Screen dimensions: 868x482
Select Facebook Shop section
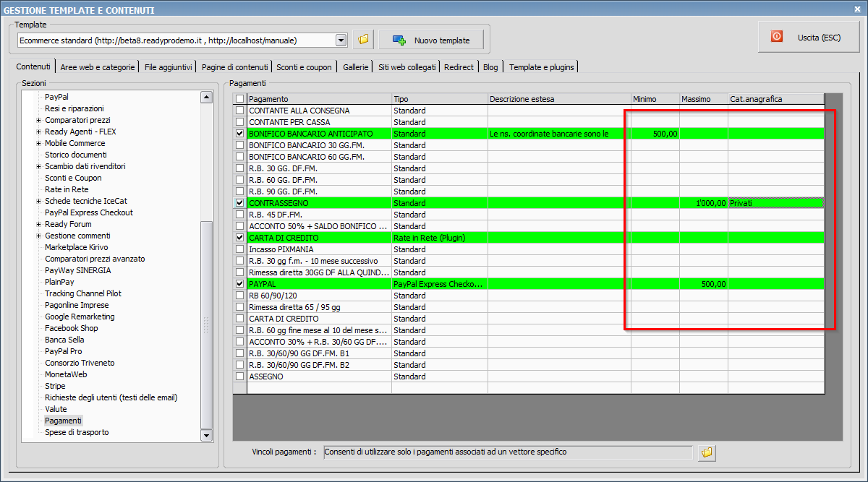(71, 328)
